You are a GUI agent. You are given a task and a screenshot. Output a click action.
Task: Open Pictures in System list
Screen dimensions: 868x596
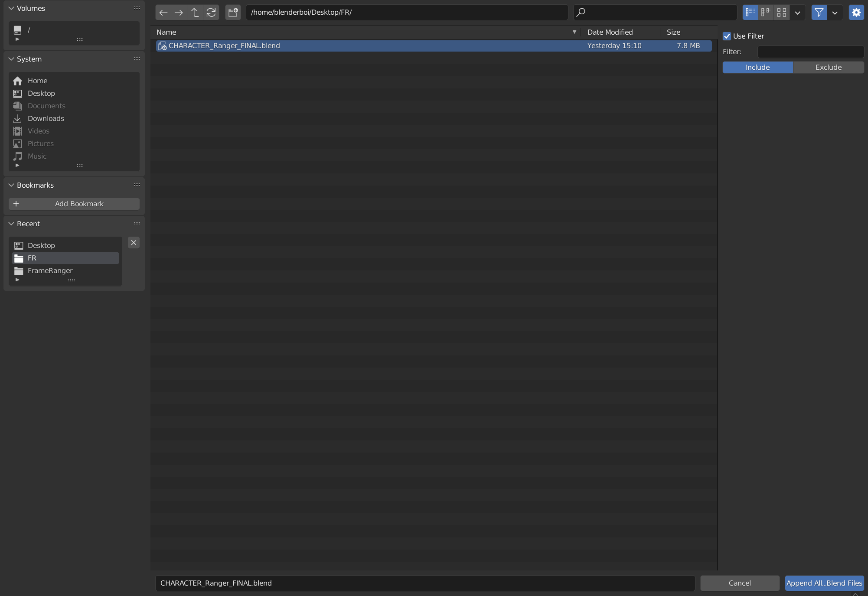tap(74, 143)
